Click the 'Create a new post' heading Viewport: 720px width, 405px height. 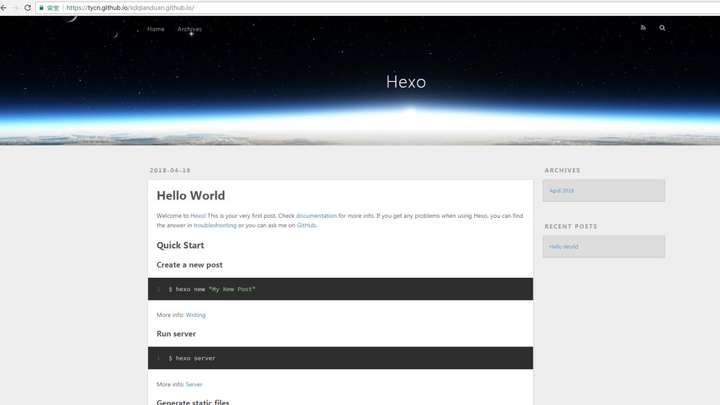click(x=189, y=265)
